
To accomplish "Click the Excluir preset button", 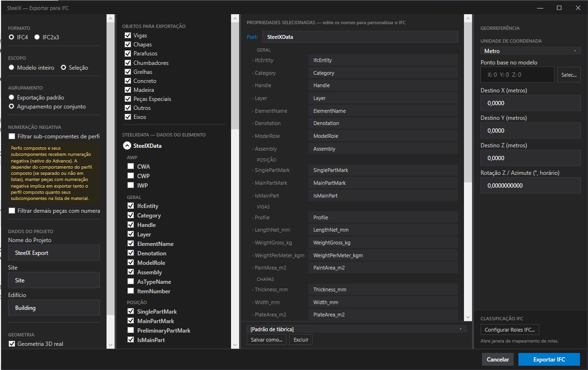I will (301, 340).
